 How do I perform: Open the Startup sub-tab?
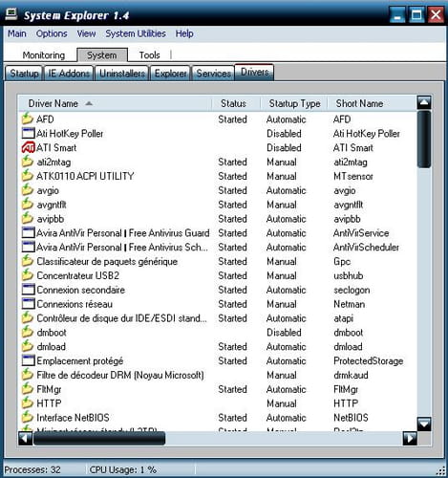(x=24, y=74)
